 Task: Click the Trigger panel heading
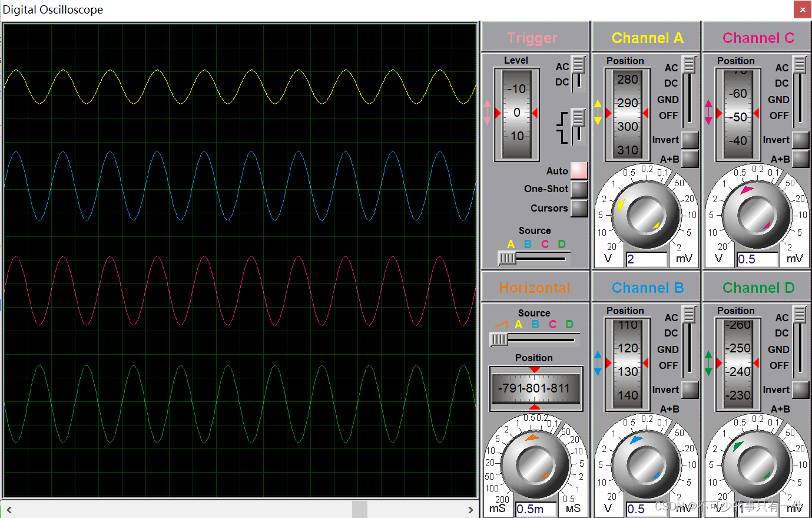[532, 38]
